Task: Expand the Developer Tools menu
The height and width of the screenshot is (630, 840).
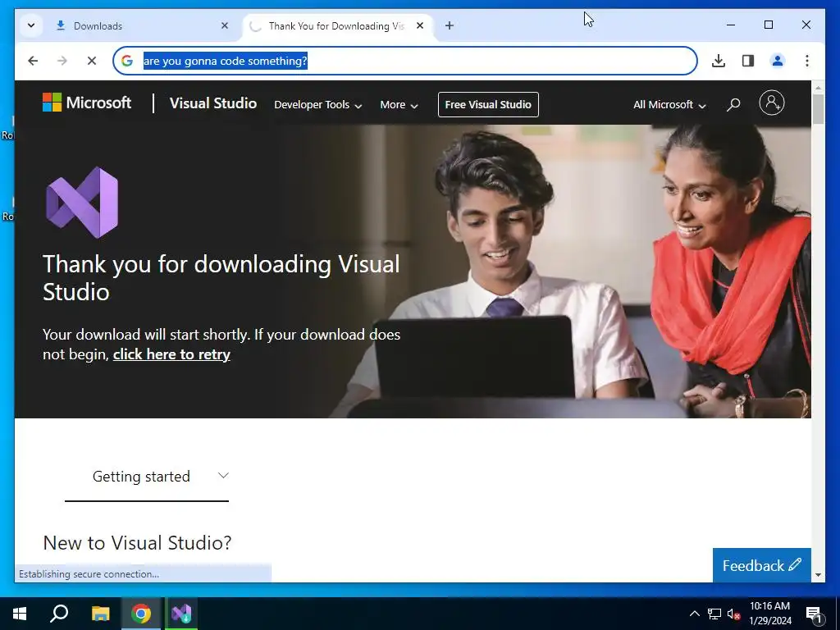Action: tap(317, 105)
